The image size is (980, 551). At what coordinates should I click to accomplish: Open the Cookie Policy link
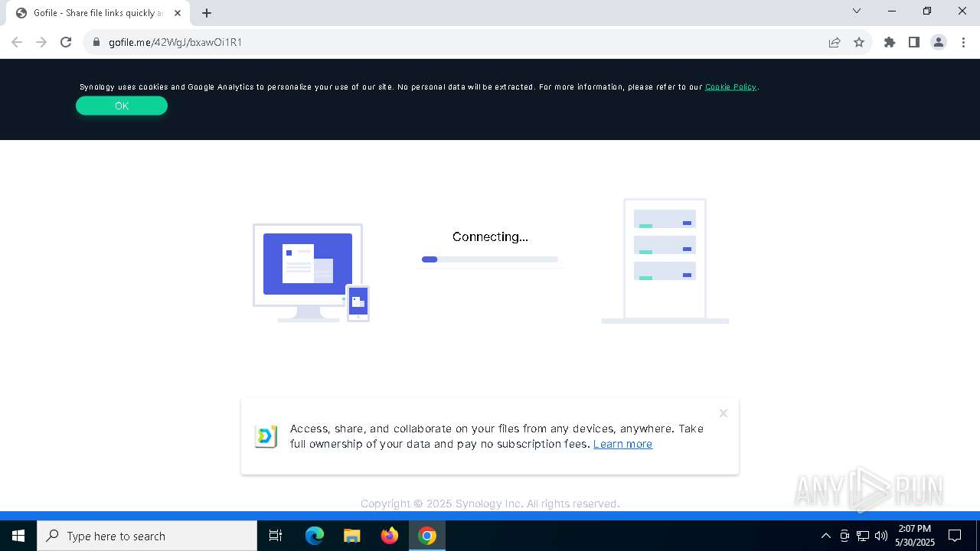pyautogui.click(x=730, y=86)
